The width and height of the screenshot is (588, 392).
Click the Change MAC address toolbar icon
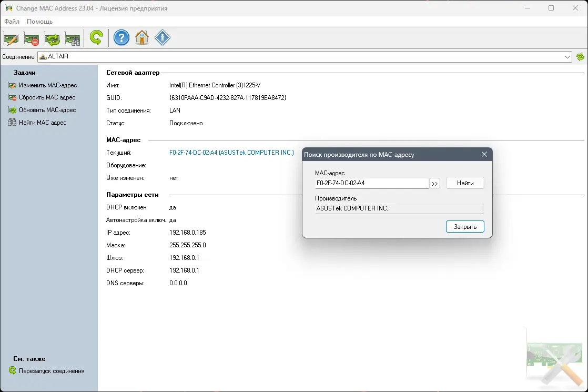tap(11, 38)
